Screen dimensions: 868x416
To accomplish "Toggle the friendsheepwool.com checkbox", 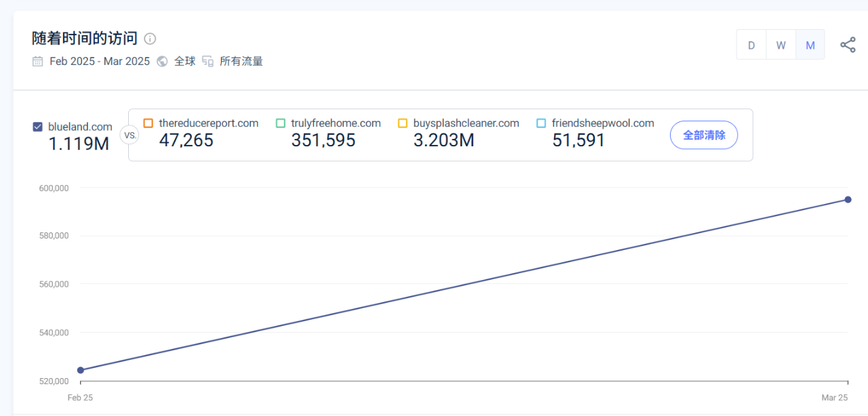I will [x=541, y=123].
